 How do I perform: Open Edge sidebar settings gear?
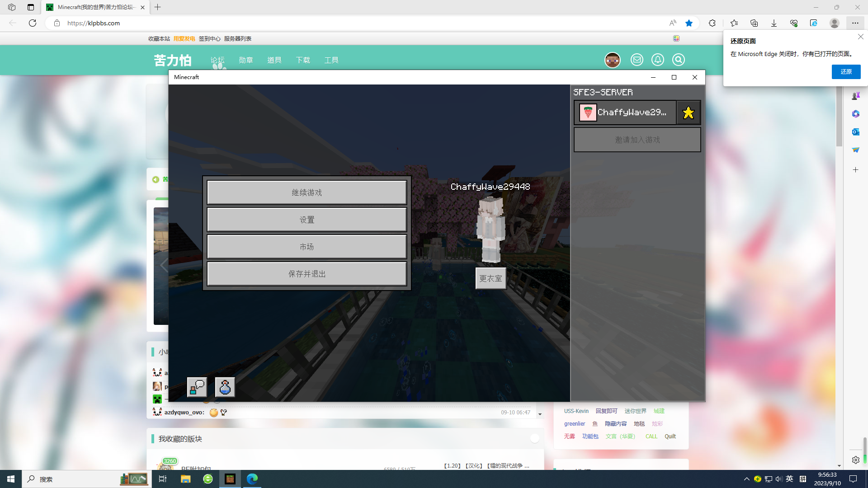click(855, 460)
